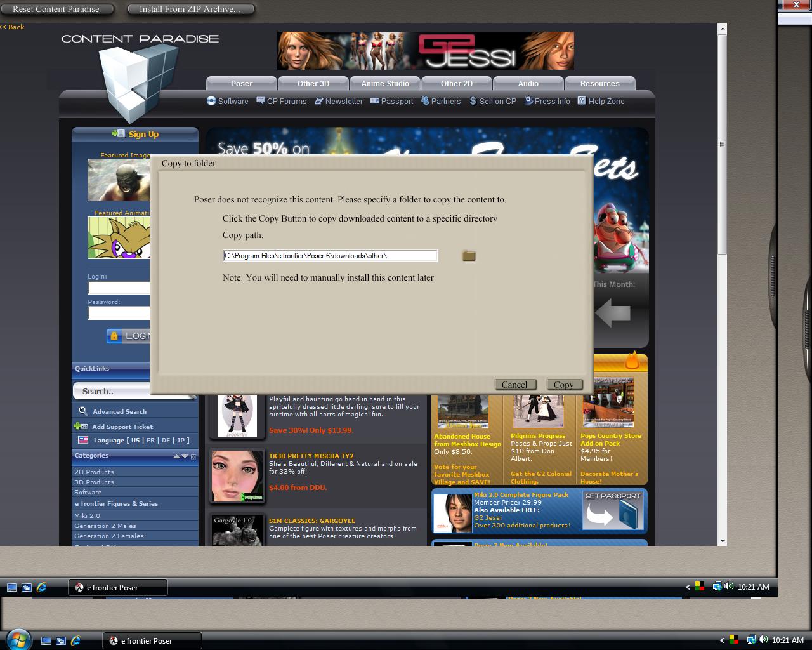
Task: Open the Audio tab
Action: pos(528,83)
